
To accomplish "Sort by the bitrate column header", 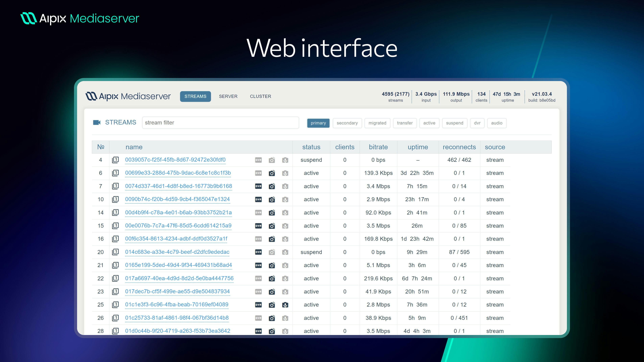I will tap(378, 147).
